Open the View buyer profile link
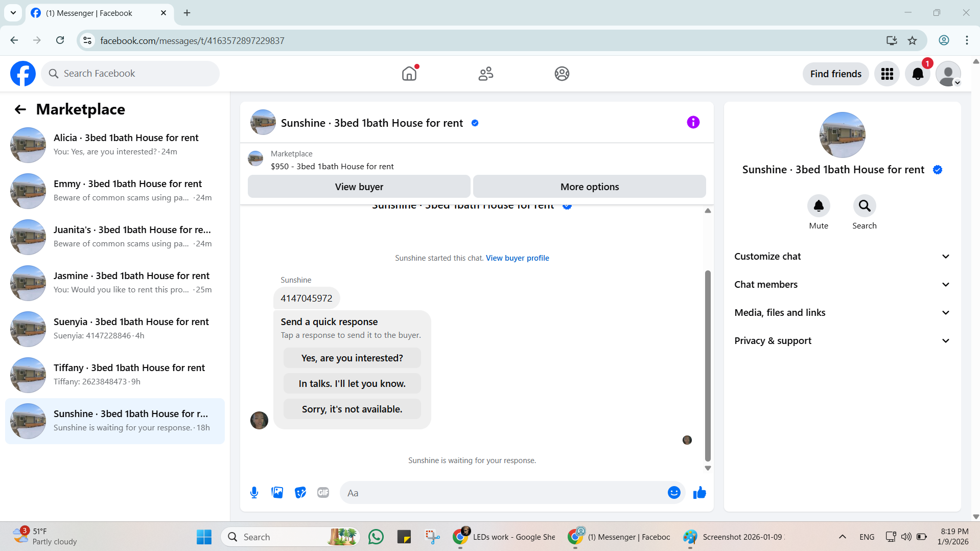Viewport: 980px width, 551px height. click(x=517, y=258)
